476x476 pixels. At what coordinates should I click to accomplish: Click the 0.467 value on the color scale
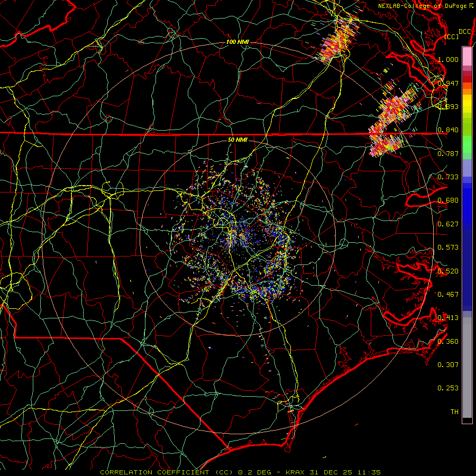tap(448, 295)
